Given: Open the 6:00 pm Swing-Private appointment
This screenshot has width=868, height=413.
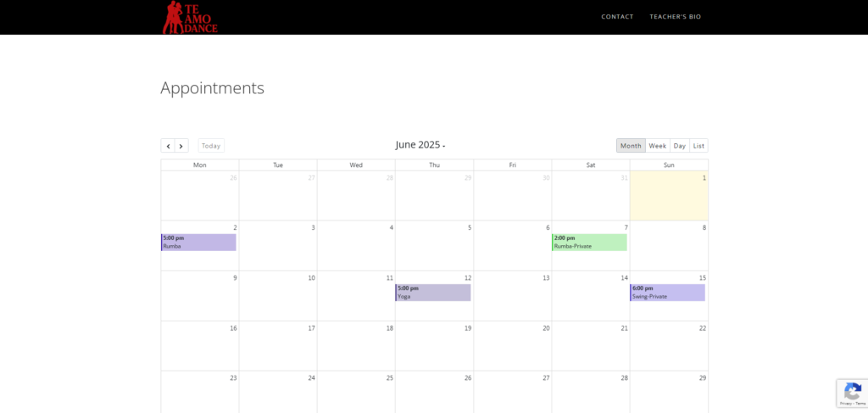Looking at the screenshot, I should pyautogui.click(x=667, y=293).
